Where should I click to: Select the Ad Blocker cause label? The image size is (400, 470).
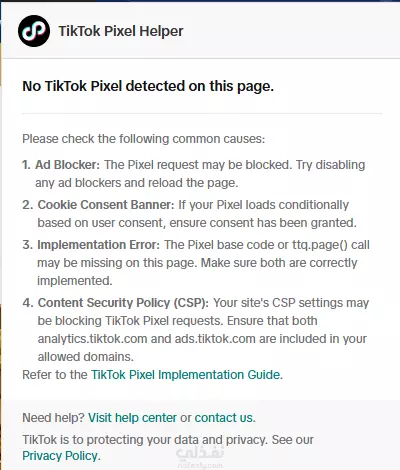[68, 165]
